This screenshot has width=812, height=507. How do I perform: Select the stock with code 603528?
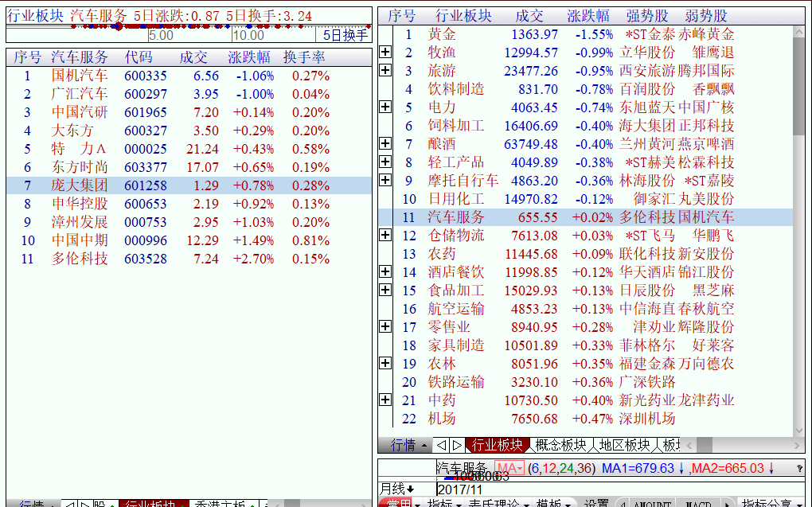[189, 259]
